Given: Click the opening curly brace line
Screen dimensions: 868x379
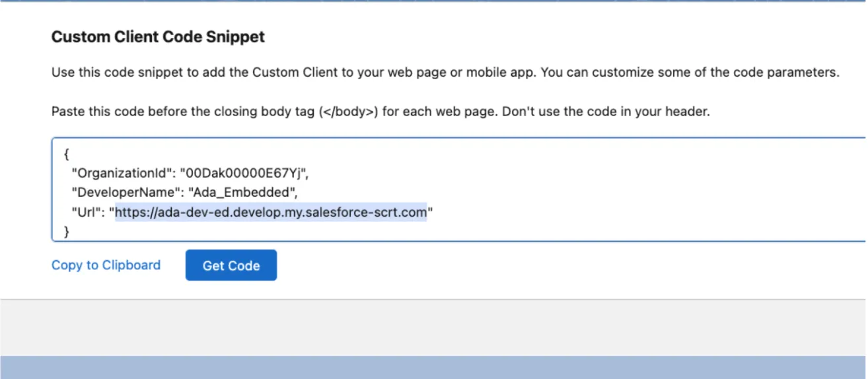Looking at the screenshot, I should click(x=67, y=155).
